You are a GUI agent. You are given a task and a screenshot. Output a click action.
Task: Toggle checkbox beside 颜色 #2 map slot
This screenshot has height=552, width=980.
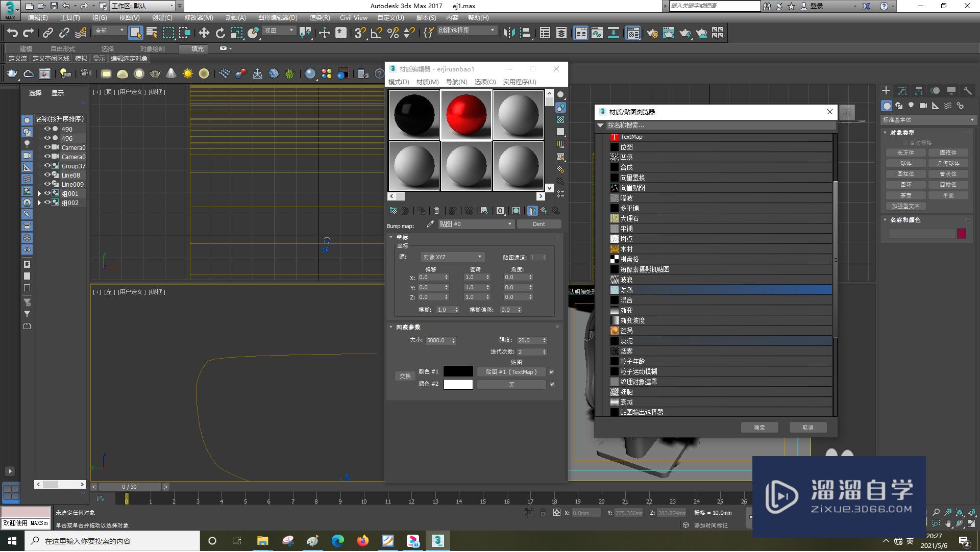pos(552,384)
